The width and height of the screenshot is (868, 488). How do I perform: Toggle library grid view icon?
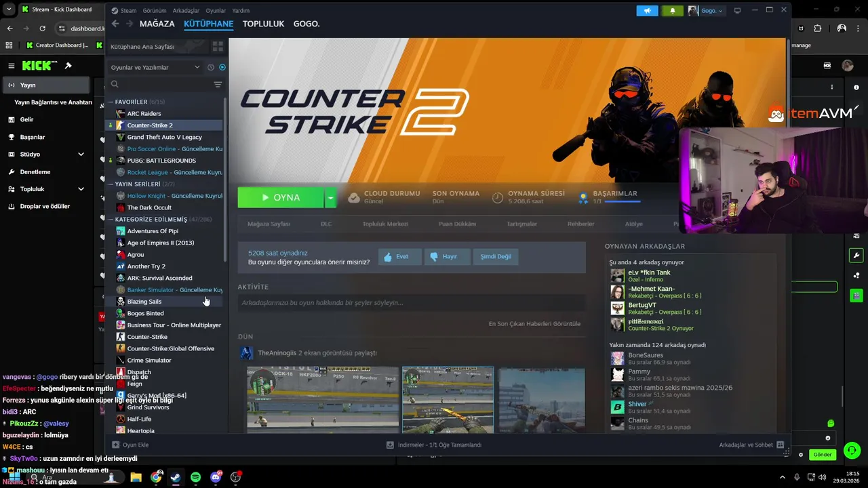[x=218, y=47]
